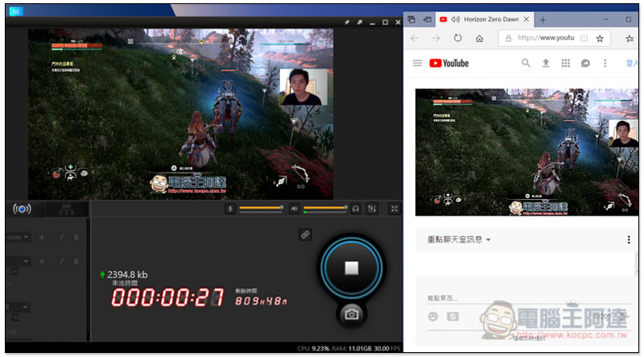Set these tabs aside in Edge
The image size is (644, 357).
point(427,19)
